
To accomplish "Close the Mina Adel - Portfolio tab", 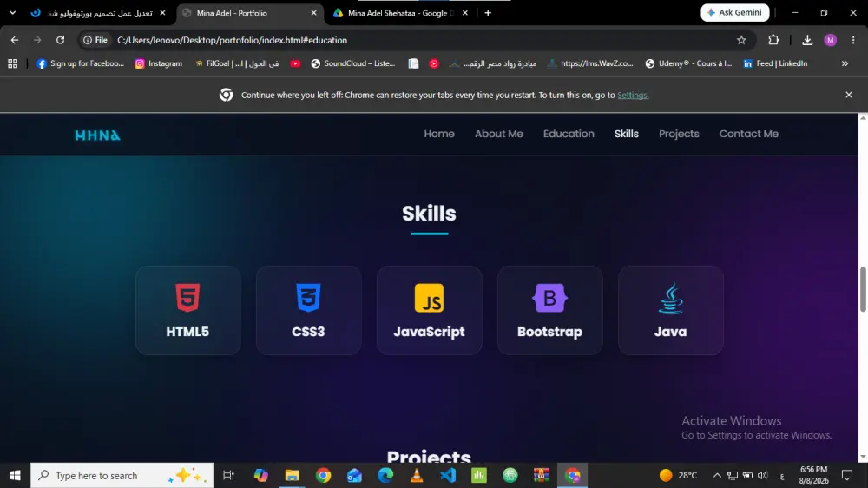I will (314, 13).
